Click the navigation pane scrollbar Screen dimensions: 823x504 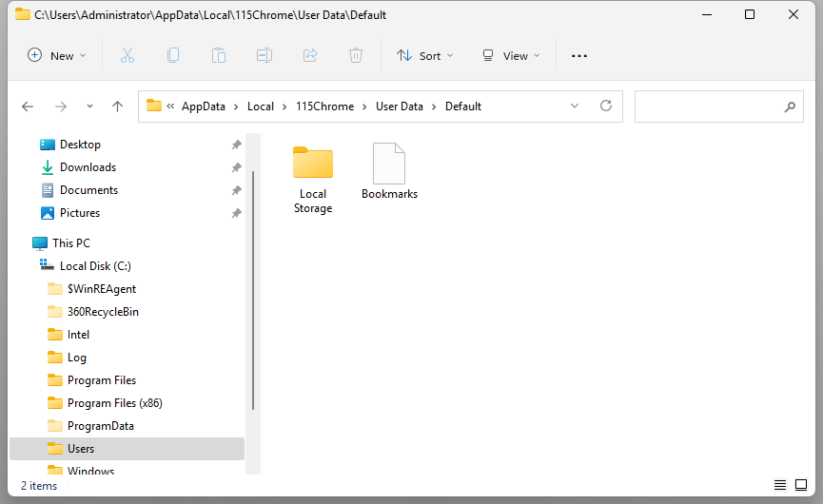pyautogui.click(x=253, y=290)
